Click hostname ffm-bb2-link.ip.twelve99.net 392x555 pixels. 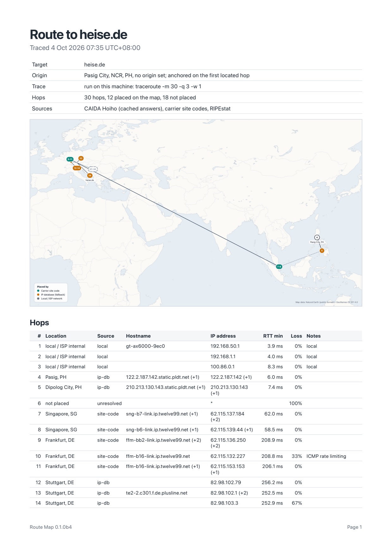158,440
